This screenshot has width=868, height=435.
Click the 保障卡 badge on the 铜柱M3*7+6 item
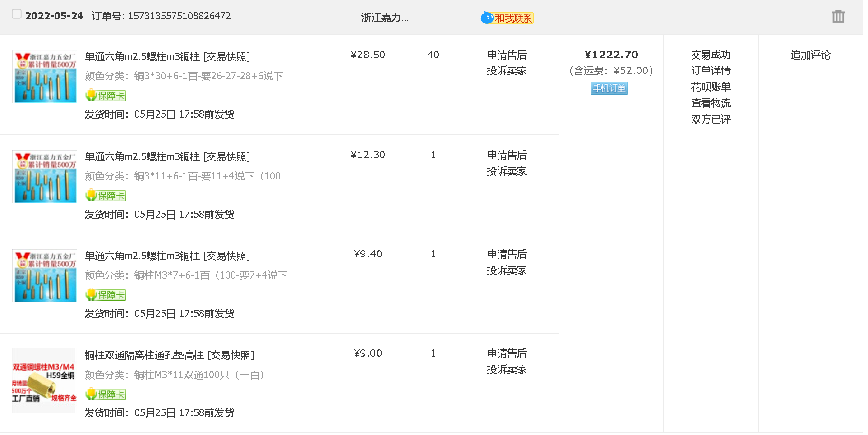click(106, 295)
